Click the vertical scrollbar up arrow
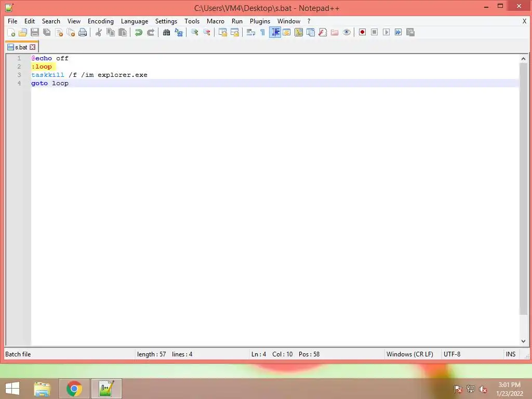 coord(523,59)
